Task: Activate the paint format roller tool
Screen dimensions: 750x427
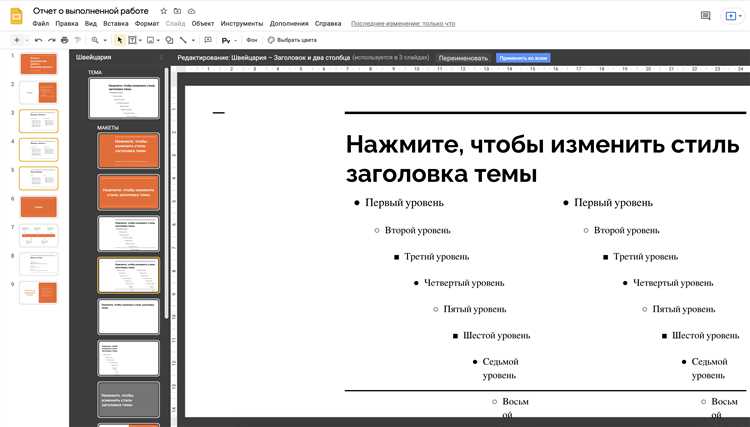Action: 77,40
